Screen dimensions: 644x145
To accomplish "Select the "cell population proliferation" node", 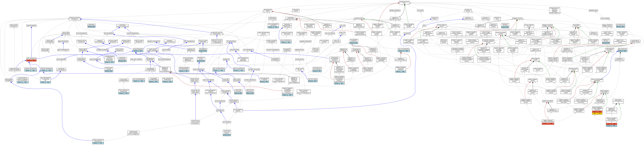I will pos(354,41).
